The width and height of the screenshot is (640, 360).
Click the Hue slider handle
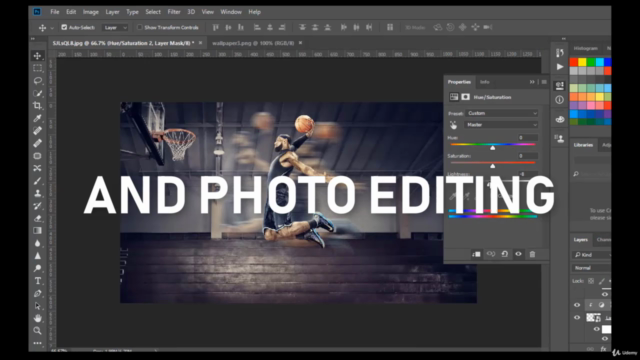coord(493,148)
